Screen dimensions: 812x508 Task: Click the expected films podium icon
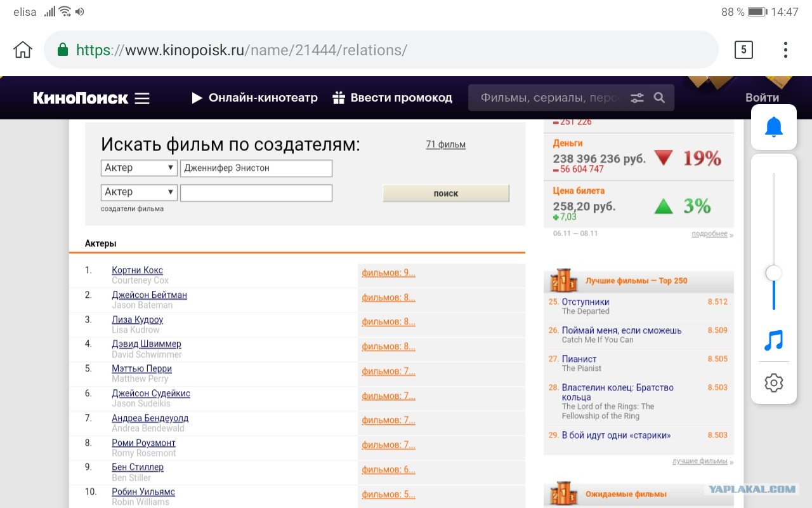click(x=563, y=493)
